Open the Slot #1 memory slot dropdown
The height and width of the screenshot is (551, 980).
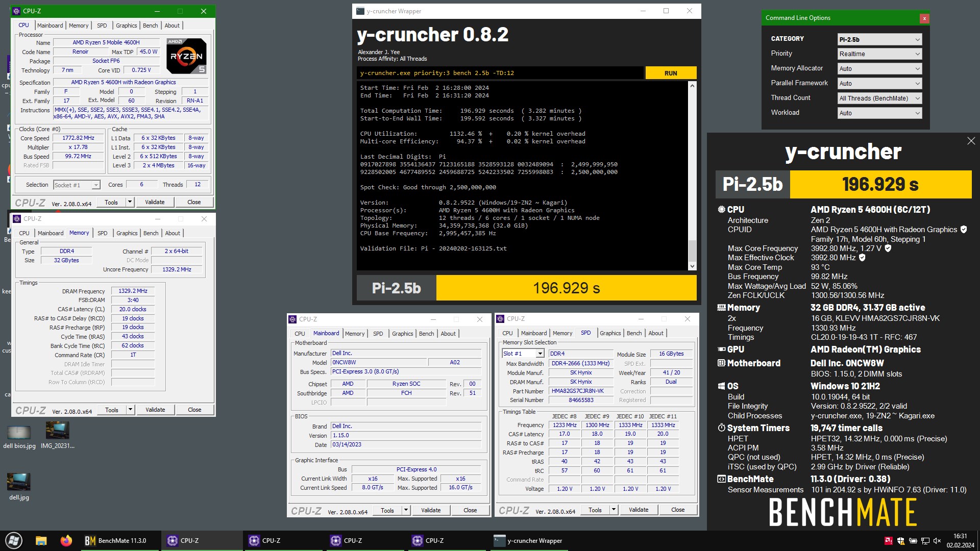[523, 354]
